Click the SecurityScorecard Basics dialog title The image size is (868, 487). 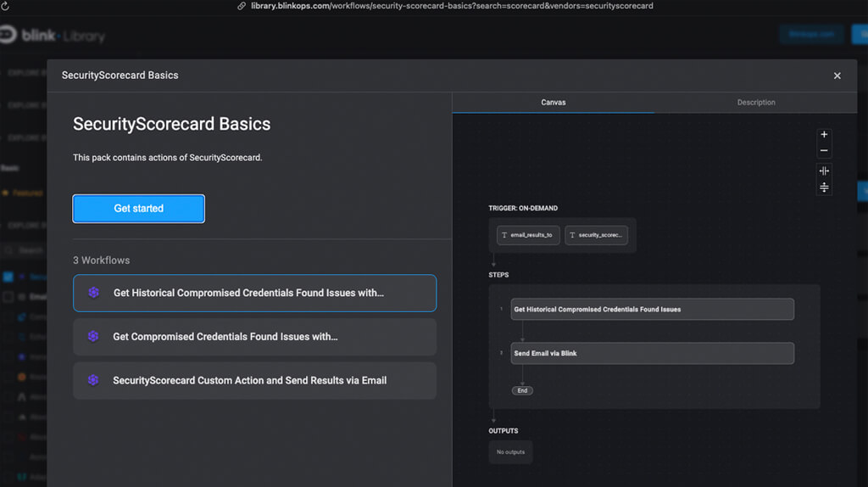pyautogui.click(x=120, y=76)
